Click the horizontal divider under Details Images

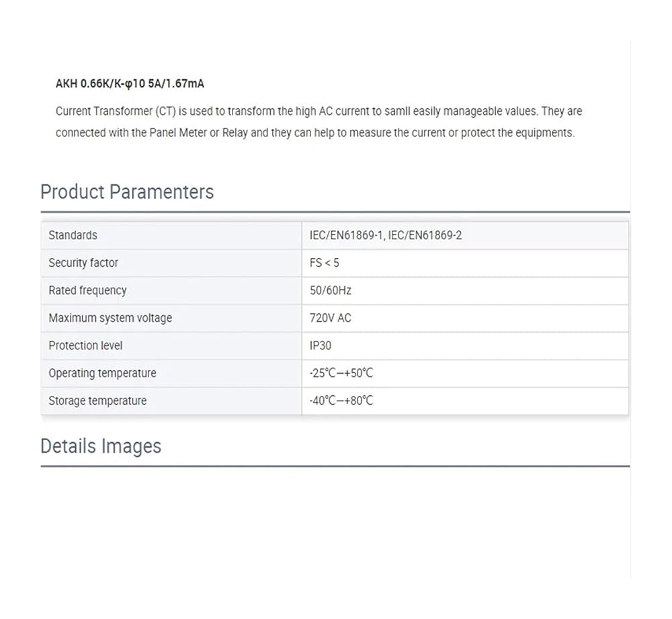click(335, 466)
